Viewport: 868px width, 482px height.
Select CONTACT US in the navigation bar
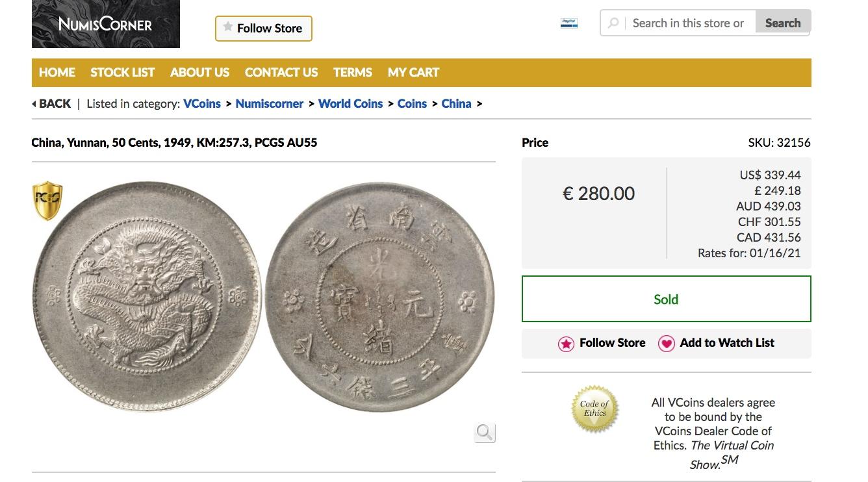[x=281, y=73]
